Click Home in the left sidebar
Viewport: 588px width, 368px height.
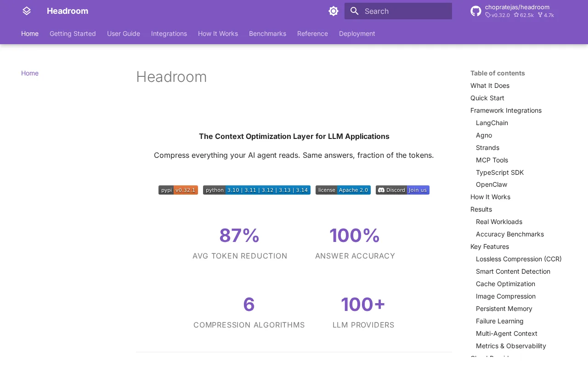pyautogui.click(x=30, y=73)
